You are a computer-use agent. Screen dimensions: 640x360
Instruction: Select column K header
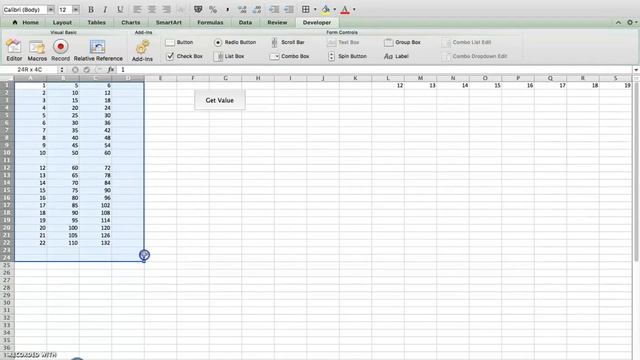[355, 78]
